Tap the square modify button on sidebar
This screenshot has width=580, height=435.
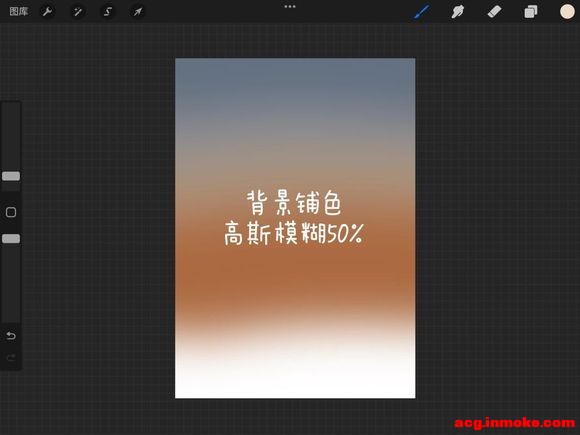11,212
